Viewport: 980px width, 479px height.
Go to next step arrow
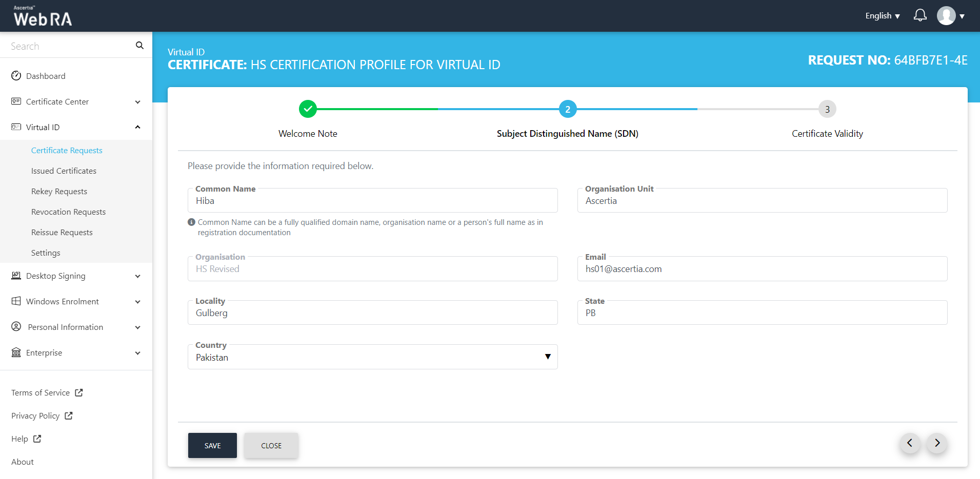pyautogui.click(x=937, y=443)
